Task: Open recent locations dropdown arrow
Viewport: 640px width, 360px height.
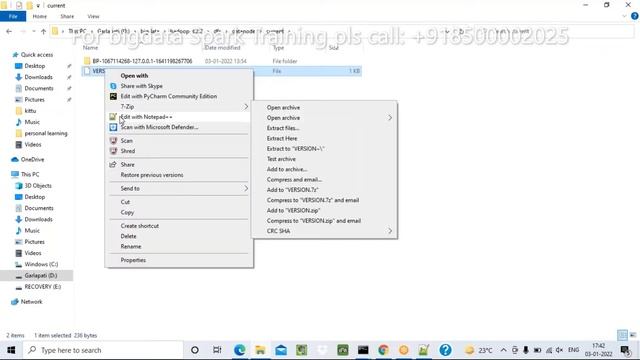Action: tap(33, 31)
